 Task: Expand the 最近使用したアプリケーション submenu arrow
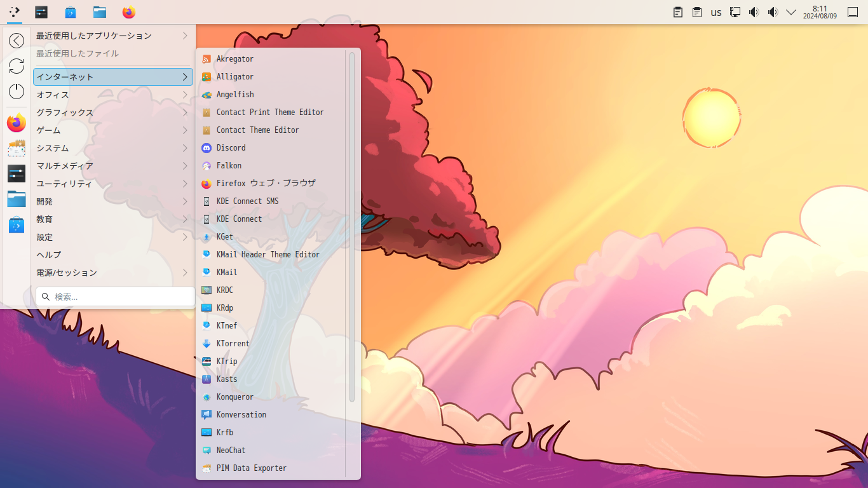[x=185, y=36]
